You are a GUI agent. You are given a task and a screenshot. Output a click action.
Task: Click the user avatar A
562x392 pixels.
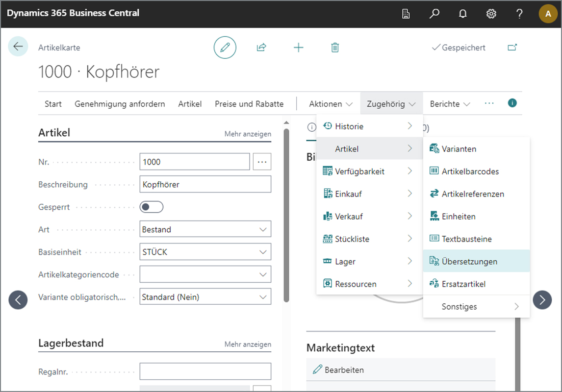(x=548, y=14)
